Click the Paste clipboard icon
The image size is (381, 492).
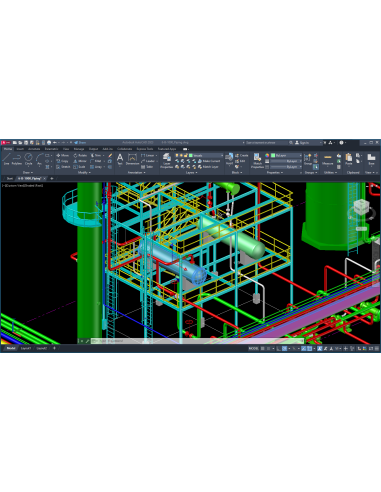pyautogui.click(x=349, y=159)
